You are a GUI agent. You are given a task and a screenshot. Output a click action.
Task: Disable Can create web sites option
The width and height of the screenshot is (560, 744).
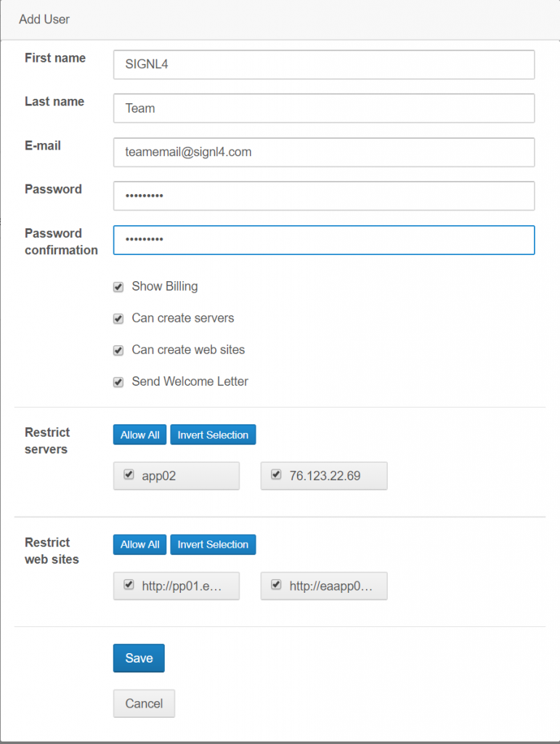[118, 351]
